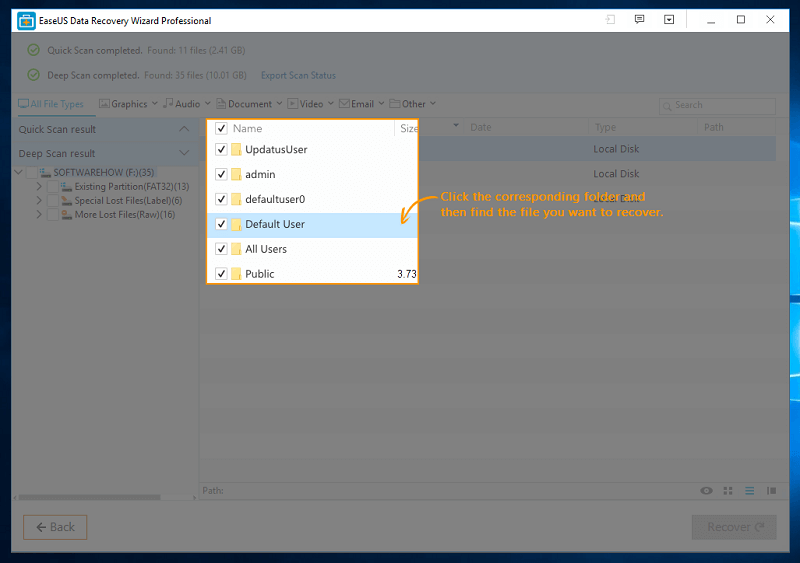
Task: Toggle the select-all Name checkbox
Action: (221, 128)
